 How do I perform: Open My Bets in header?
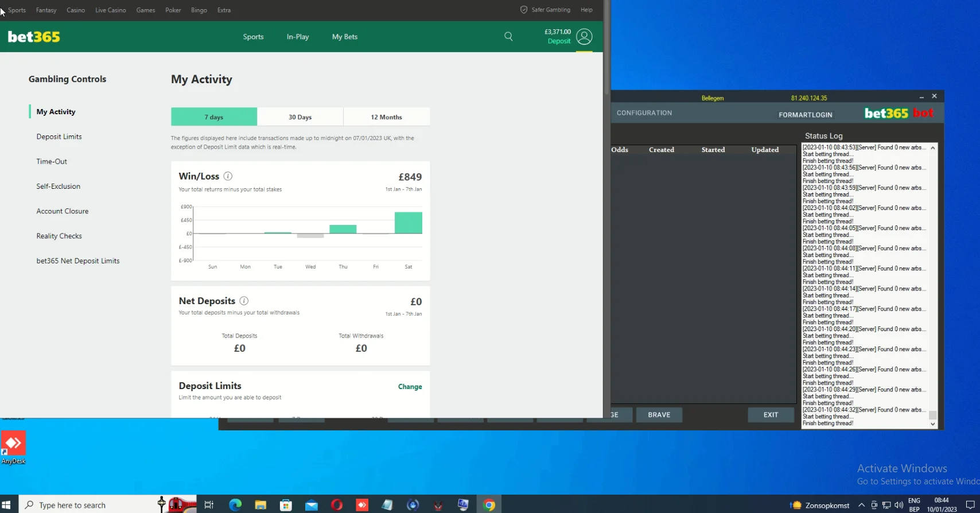(x=345, y=37)
